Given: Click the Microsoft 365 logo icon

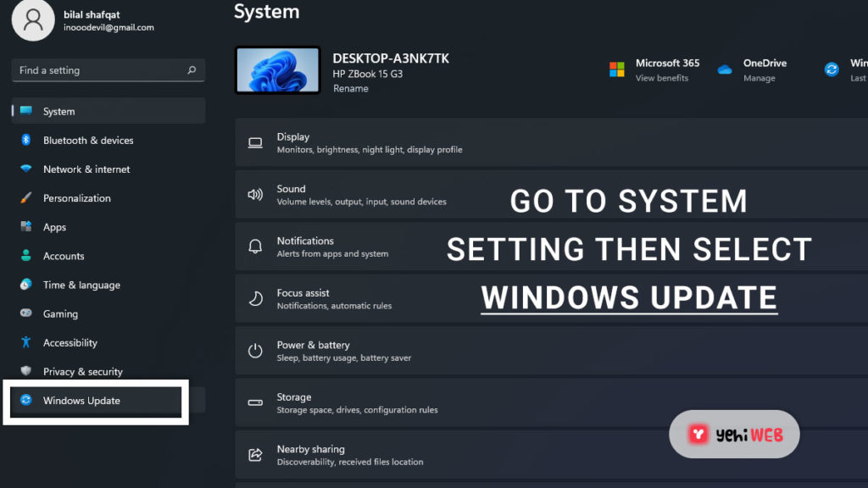Looking at the screenshot, I should coord(617,69).
